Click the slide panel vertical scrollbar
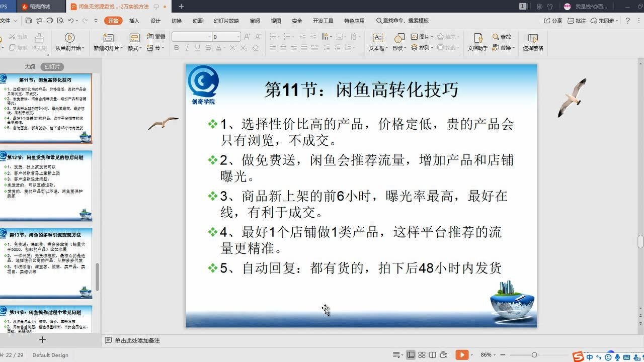The height and width of the screenshot is (362, 644). coord(97,277)
